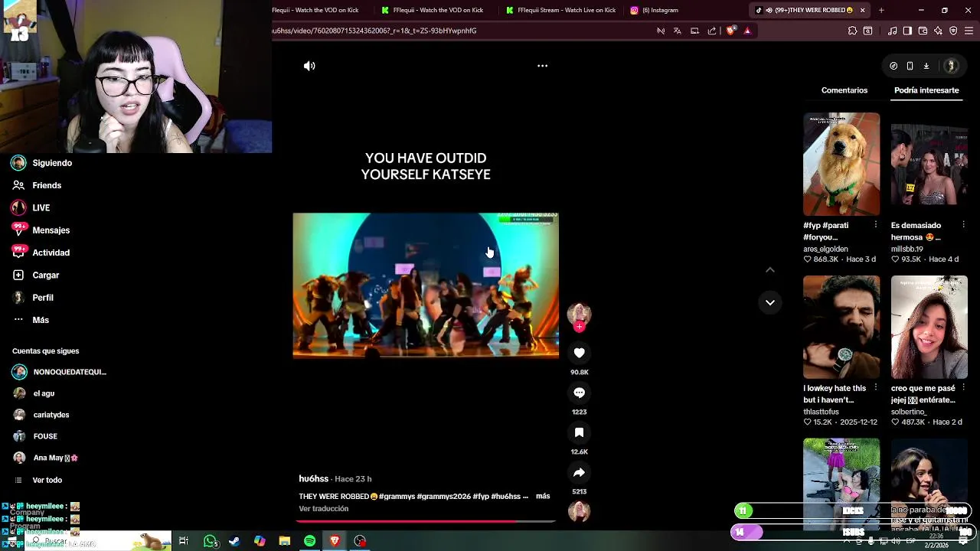980x551 pixels.
Task: Open the three-dot video options menu
Action: [542, 66]
